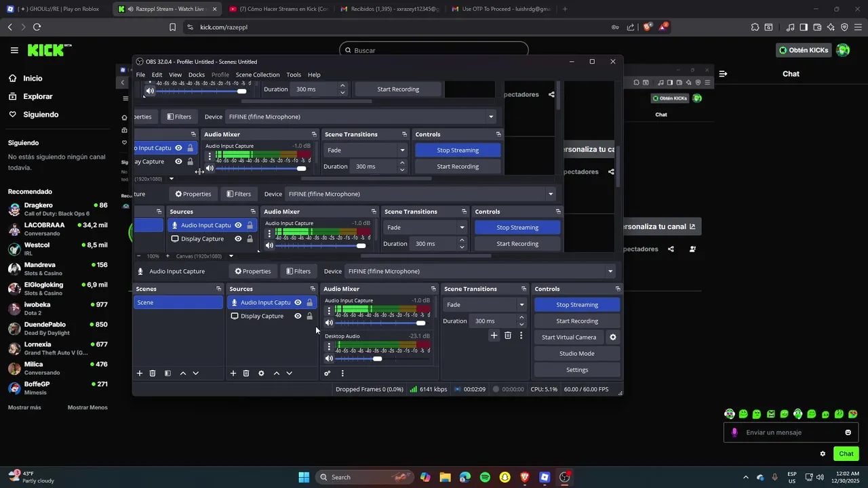Screen dimensions: 868x488
Task: Open Edit menu in OBS
Action: point(157,75)
